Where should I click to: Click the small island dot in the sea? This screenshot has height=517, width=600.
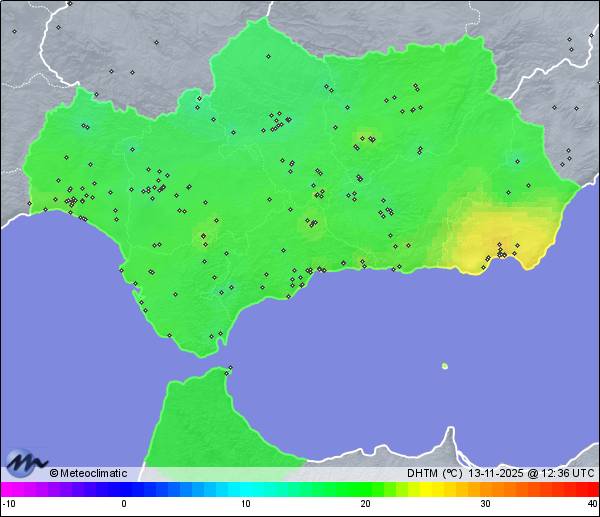[444, 366]
